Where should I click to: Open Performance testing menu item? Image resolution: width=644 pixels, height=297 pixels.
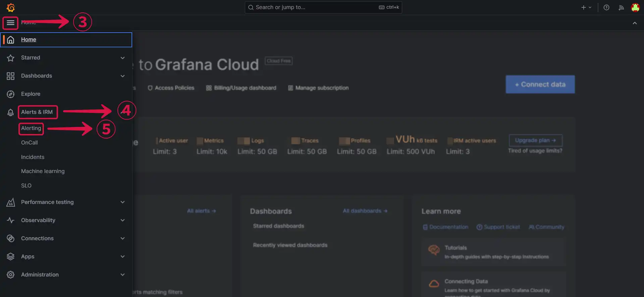[47, 202]
